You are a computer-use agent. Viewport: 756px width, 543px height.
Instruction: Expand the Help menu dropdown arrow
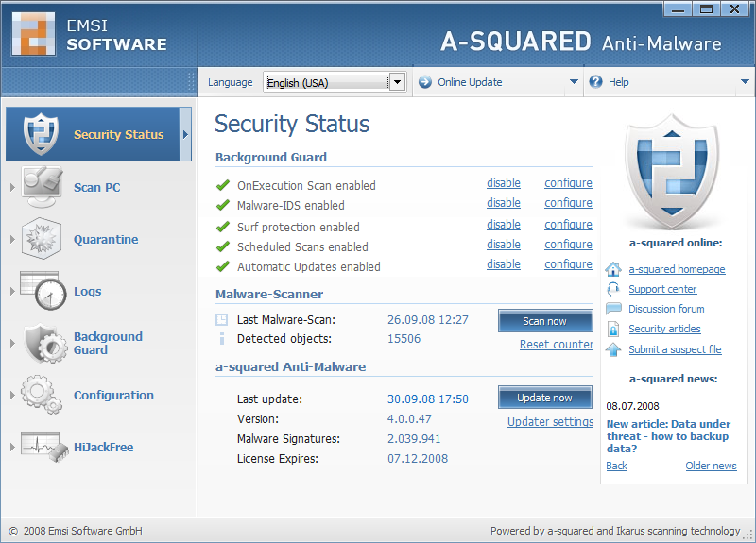click(x=745, y=82)
